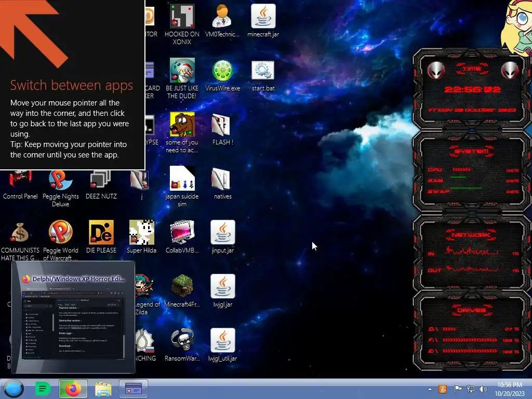Click the DRIVES widget header
The width and height of the screenshot is (532, 399).
click(x=472, y=310)
